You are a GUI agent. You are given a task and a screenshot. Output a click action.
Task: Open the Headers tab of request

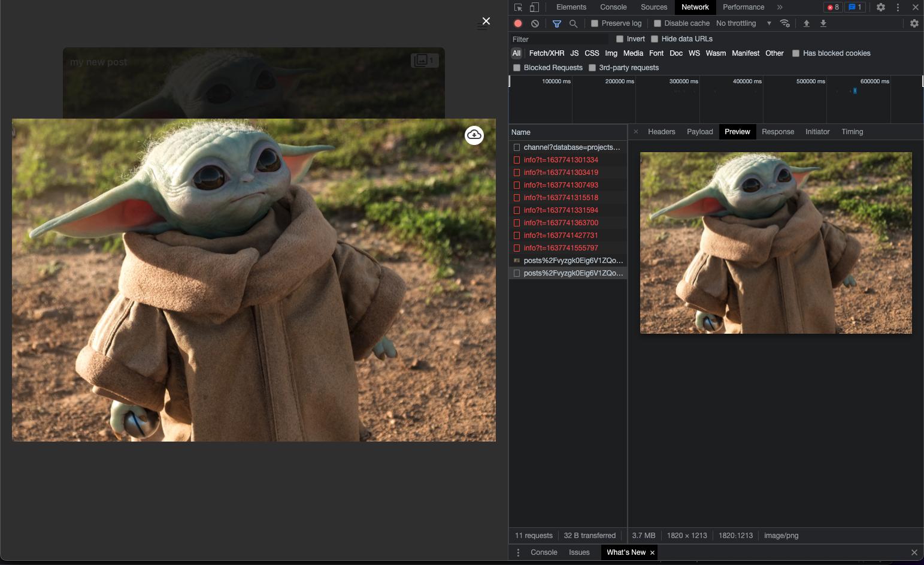click(661, 132)
